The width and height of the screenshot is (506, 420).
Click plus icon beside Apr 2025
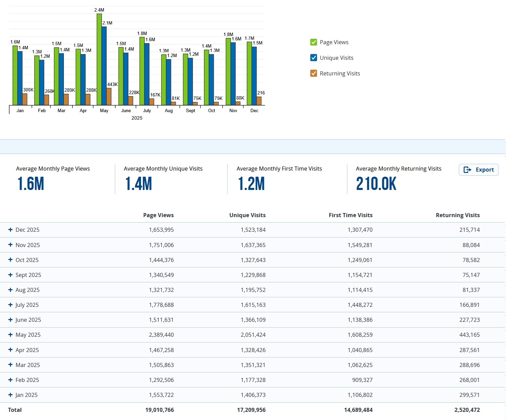click(x=11, y=350)
